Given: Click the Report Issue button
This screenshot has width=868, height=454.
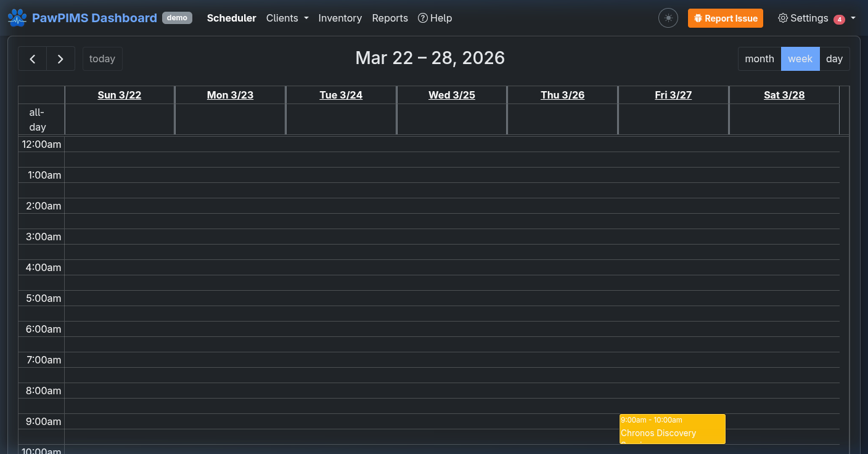Looking at the screenshot, I should click(x=725, y=18).
